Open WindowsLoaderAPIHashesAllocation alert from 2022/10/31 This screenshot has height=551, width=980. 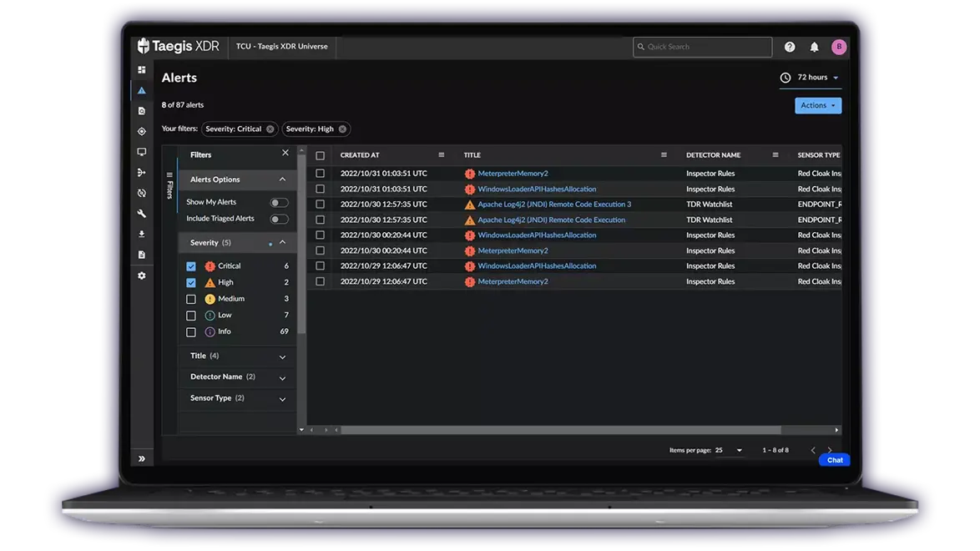(537, 189)
